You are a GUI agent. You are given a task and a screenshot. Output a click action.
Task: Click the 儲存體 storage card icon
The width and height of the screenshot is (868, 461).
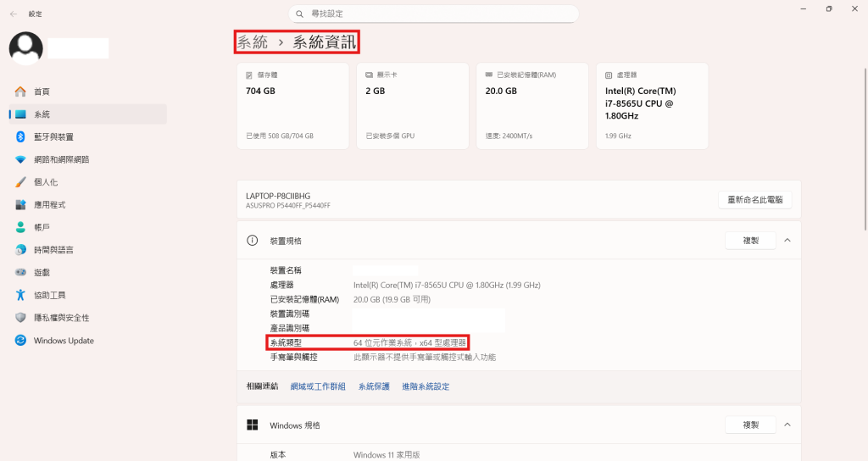249,75
